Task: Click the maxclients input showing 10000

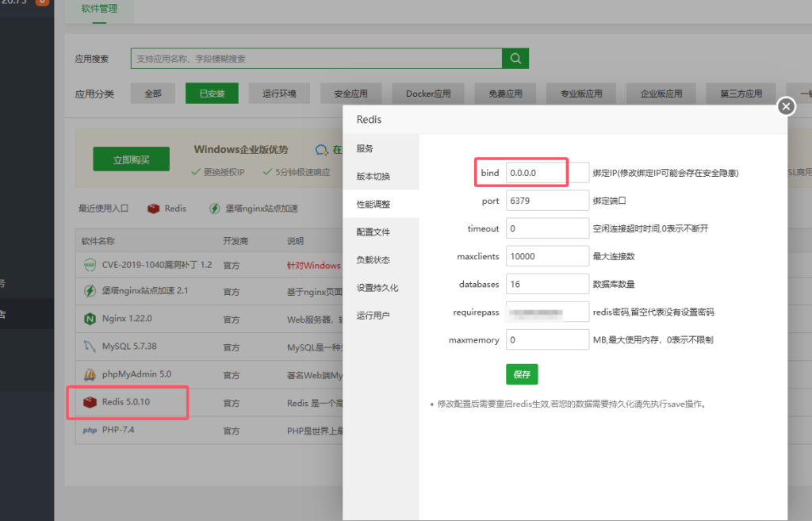Action: pos(547,256)
